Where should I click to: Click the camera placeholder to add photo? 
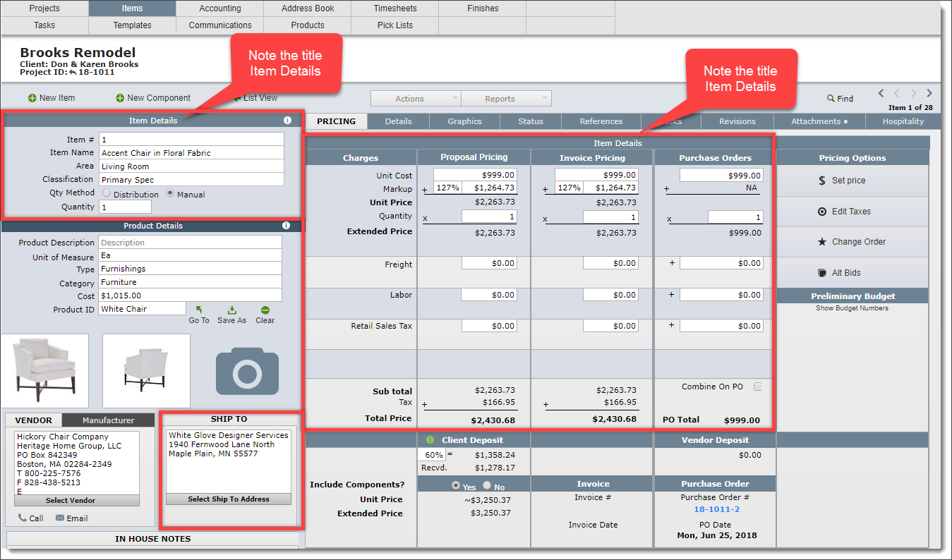[247, 370]
